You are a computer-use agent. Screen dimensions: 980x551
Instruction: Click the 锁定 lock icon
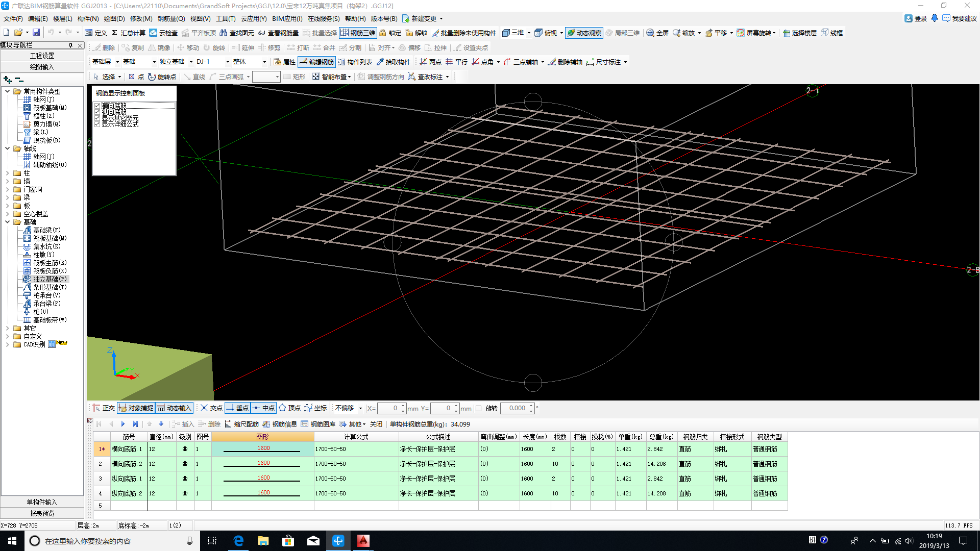click(x=390, y=33)
